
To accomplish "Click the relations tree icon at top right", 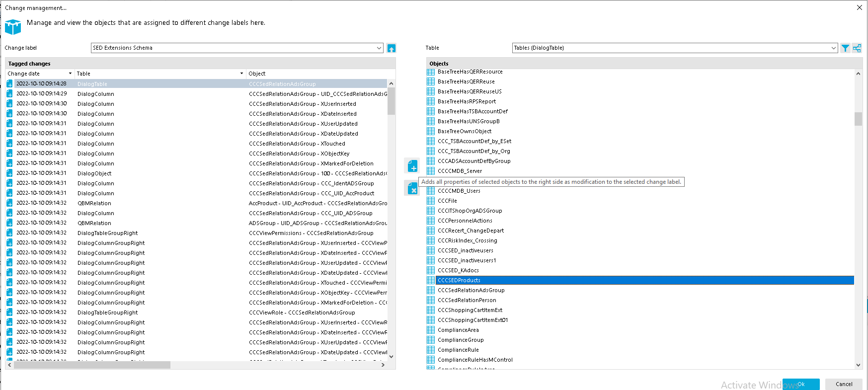I will coord(857,48).
